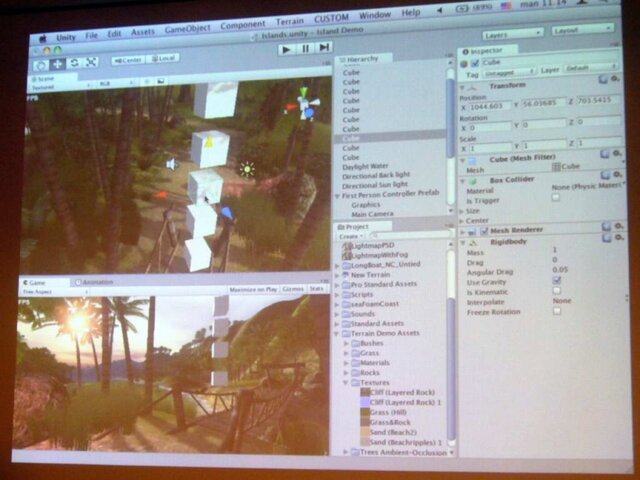Open the Textured draw mode dropdown
The image size is (640, 480).
[60, 87]
